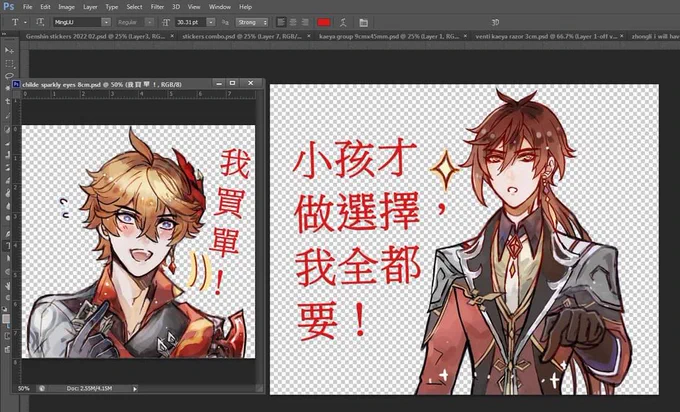Open the Image menu
This screenshot has height=412, width=680.
point(66,7)
